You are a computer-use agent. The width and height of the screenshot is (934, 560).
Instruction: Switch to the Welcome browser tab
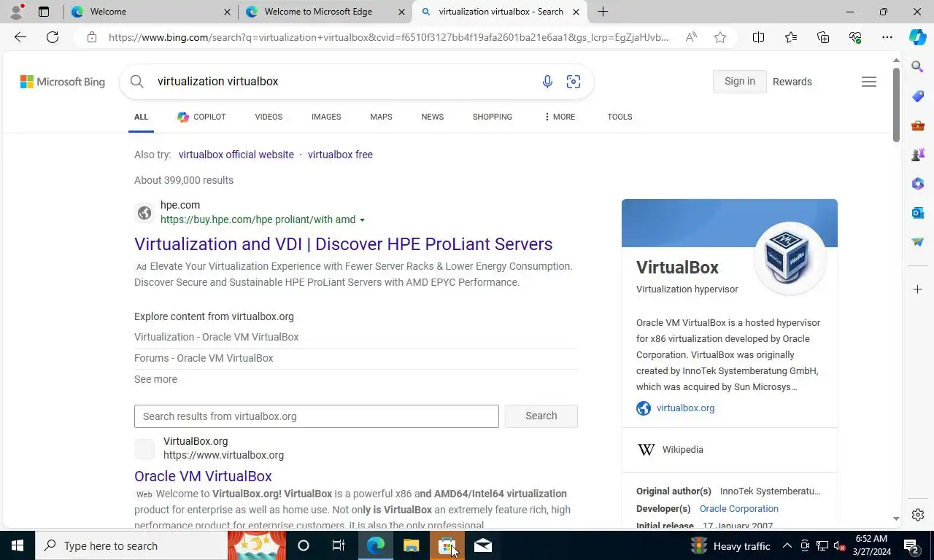click(150, 12)
